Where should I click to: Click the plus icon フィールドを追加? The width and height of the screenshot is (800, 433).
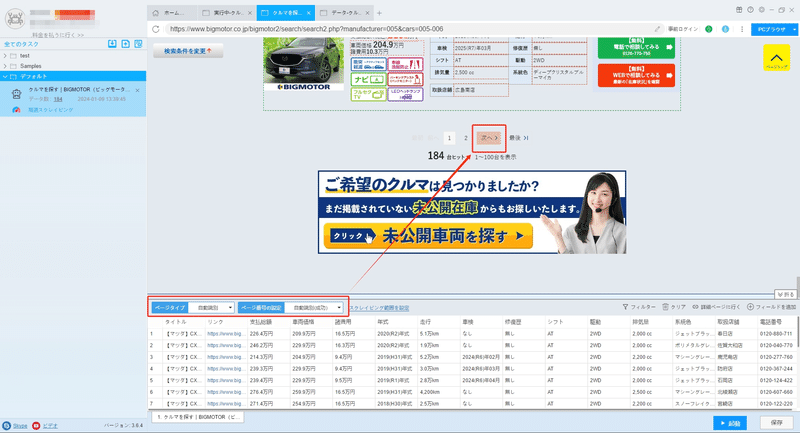click(x=750, y=307)
